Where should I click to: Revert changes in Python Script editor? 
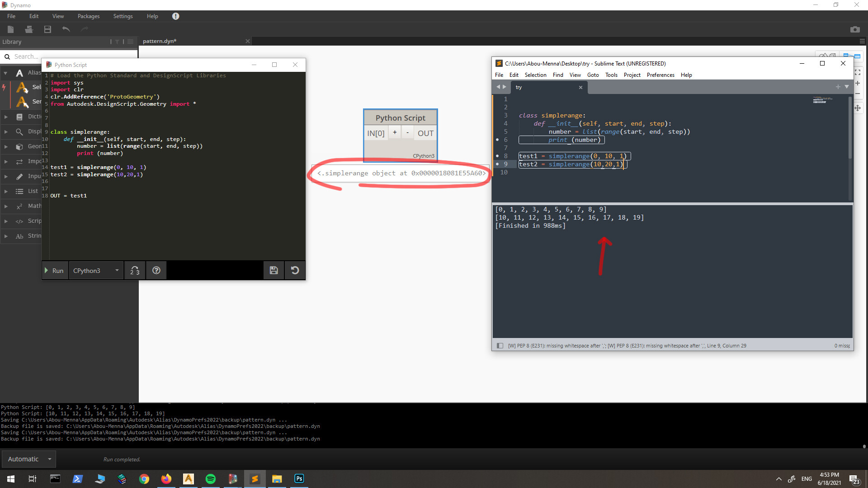pos(295,270)
